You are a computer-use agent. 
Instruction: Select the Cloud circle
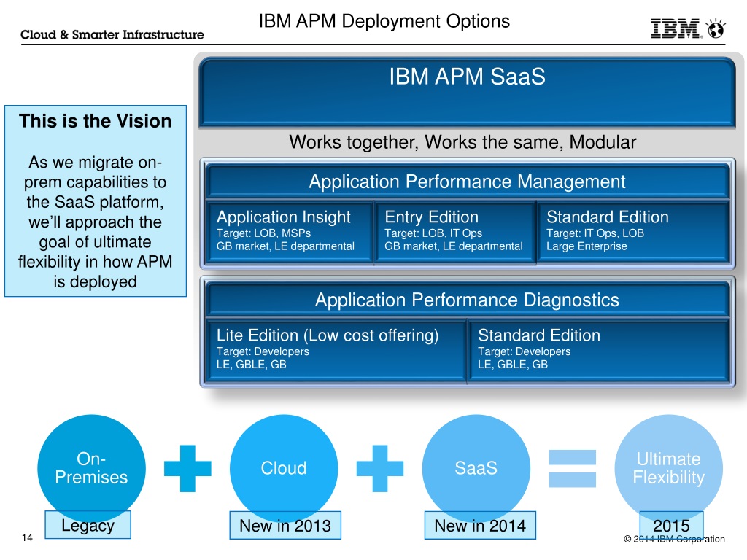(x=284, y=469)
